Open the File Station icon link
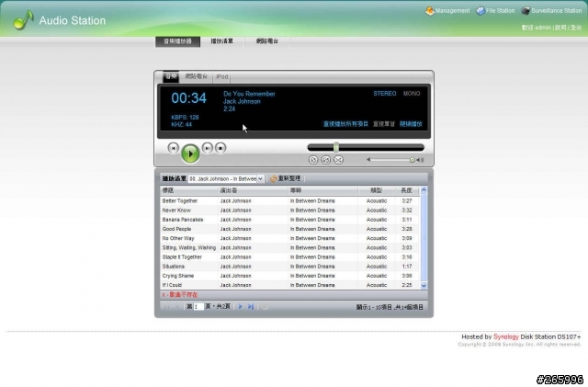 point(495,11)
